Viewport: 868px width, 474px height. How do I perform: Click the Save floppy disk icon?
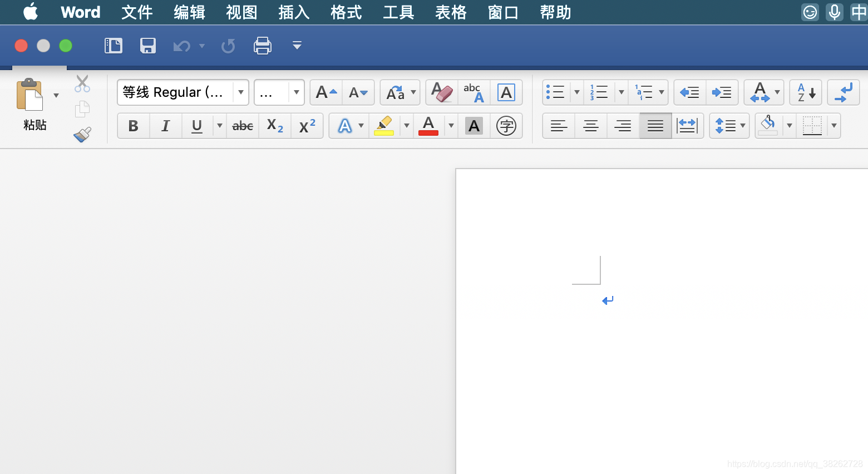coord(148,46)
